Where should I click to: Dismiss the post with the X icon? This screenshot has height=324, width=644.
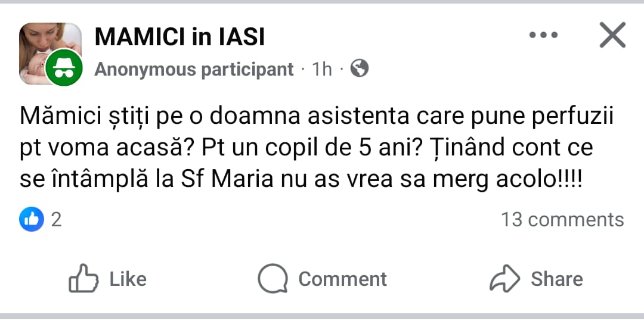point(612,35)
